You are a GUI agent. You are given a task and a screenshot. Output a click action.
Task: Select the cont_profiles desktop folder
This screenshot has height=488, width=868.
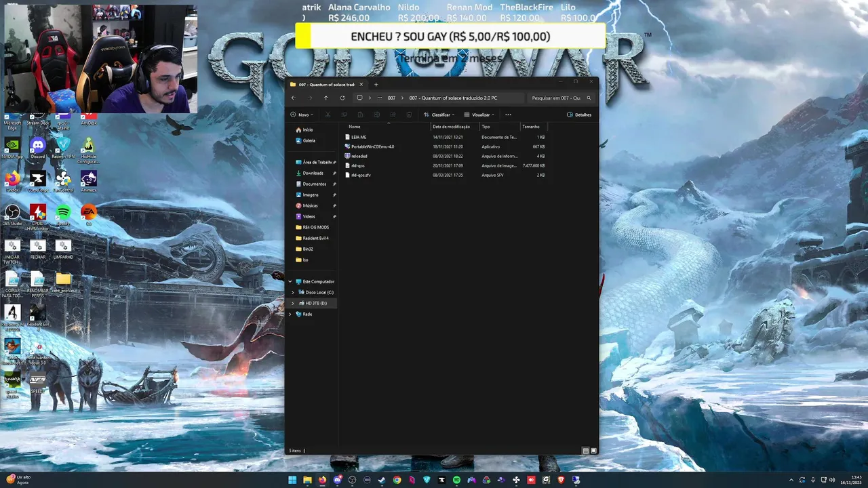point(63,282)
